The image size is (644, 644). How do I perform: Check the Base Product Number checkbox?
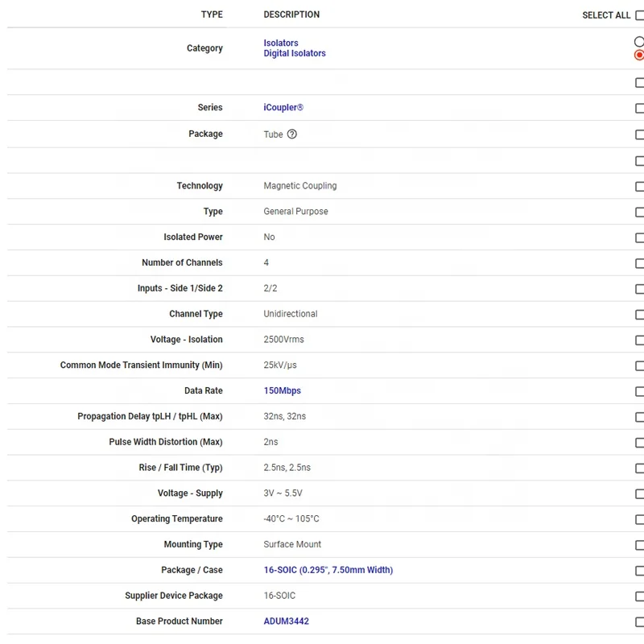point(639,622)
